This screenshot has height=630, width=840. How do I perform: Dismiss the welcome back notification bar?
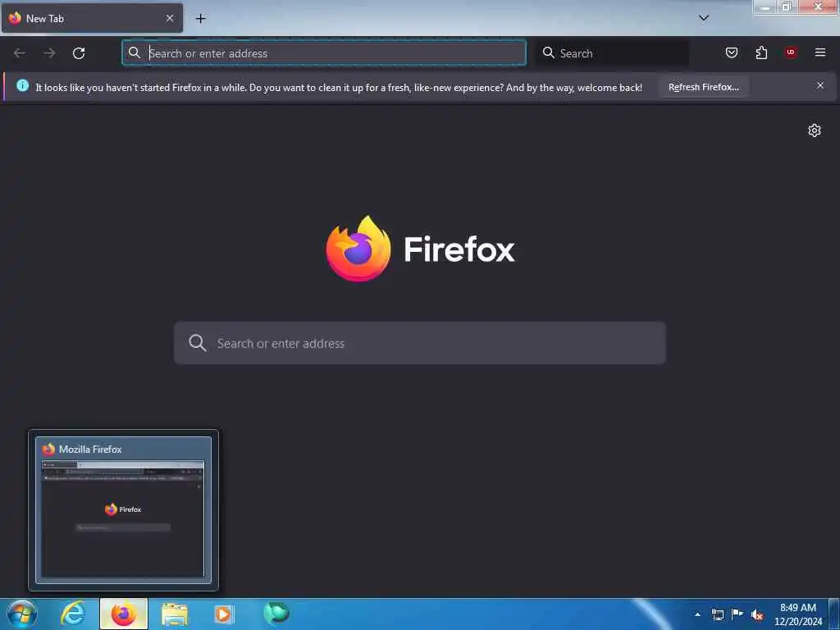(820, 85)
